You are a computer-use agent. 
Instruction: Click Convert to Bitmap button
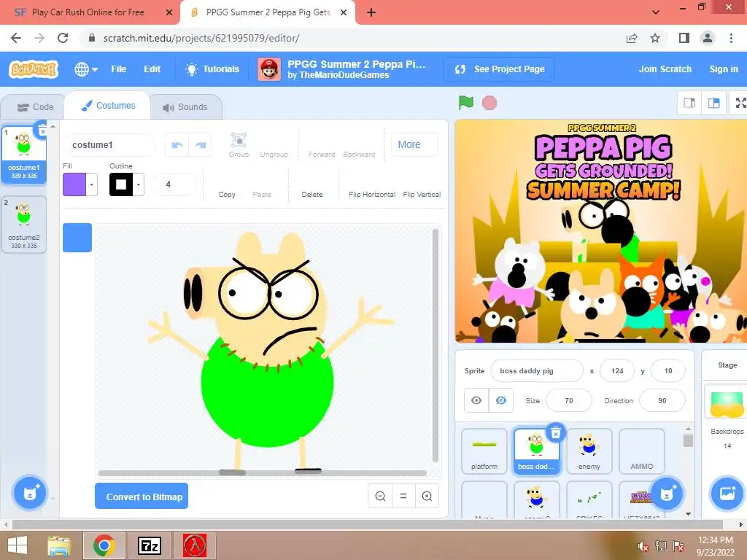[142, 496]
